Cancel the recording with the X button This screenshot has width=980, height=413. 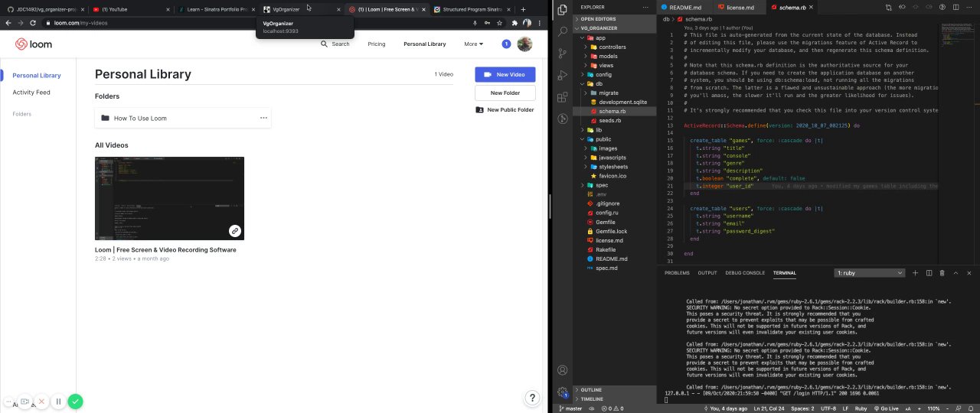pos(41,402)
